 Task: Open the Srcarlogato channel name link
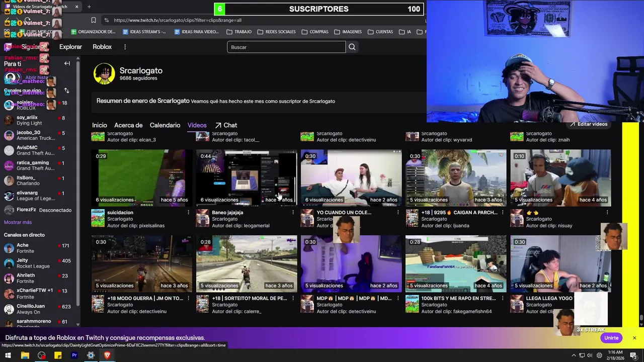click(x=141, y=70)
